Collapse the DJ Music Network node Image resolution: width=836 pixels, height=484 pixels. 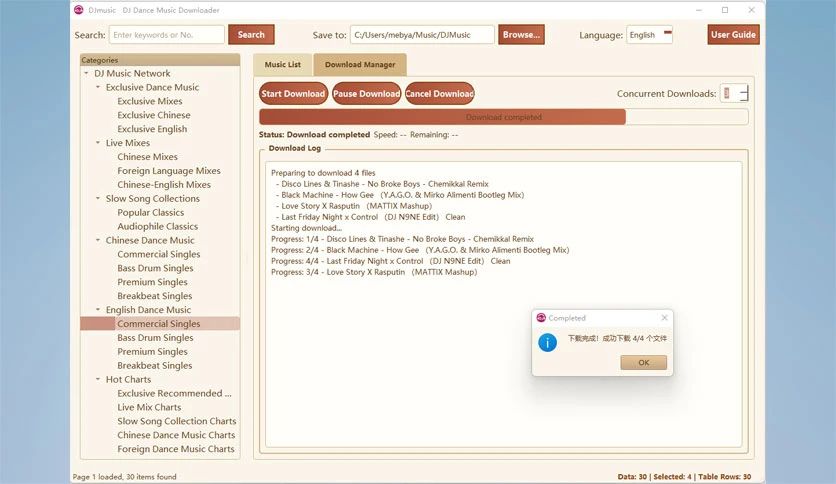click(x=86, y=73)
